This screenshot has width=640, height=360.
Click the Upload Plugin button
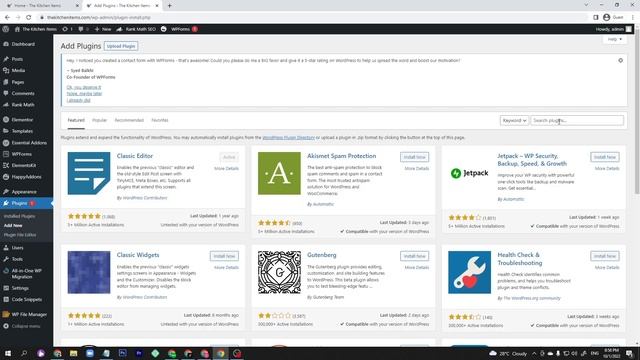click(x=121, y=46)
